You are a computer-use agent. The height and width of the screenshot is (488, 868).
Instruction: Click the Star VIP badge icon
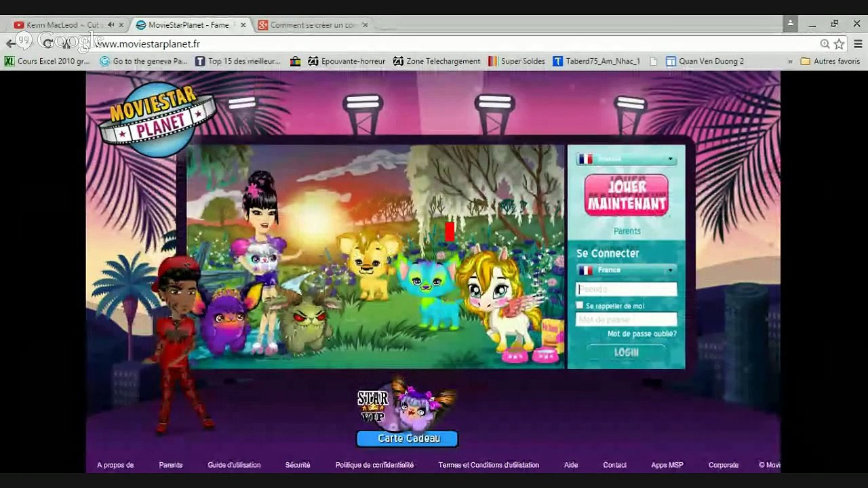pos(373,406)
